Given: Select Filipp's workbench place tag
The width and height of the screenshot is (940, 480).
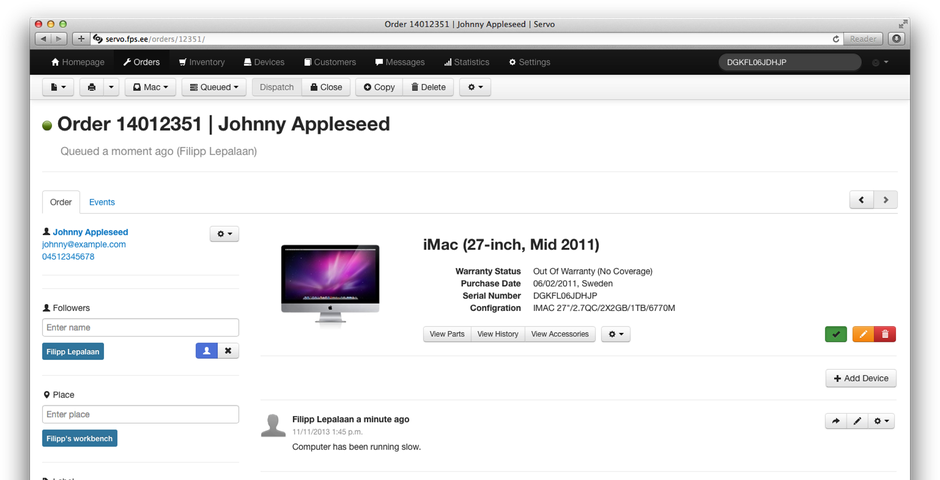Looking at the screenshot, I should pyautogui.click(x=80, y=439).
